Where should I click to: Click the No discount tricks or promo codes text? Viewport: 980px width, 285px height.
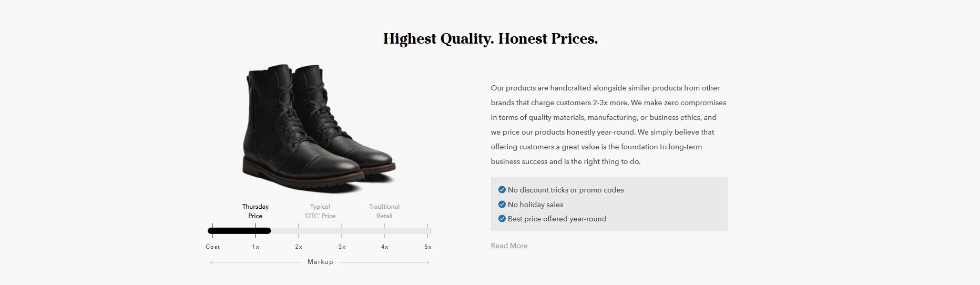point(566,190)
